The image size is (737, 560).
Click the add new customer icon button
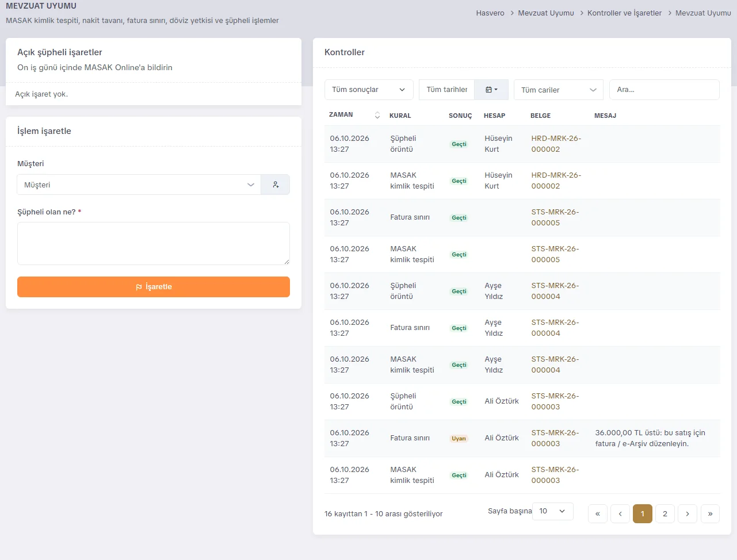click(x=276, y=185)
